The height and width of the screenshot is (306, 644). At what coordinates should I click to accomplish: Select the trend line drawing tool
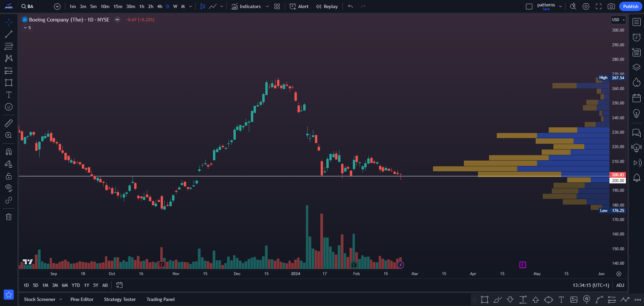click(x=9, y=34)
